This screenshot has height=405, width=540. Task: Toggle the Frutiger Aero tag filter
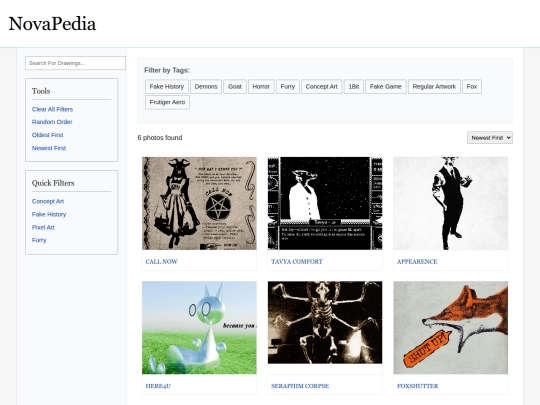[167, 102]
